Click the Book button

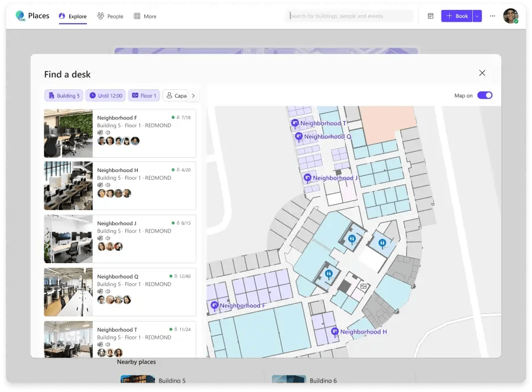coord(457,16)
